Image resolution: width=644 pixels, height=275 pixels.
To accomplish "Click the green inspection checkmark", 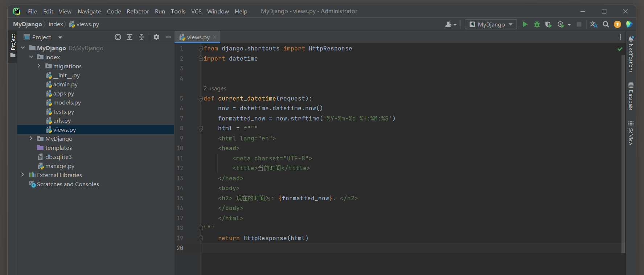I will point(620,49).
